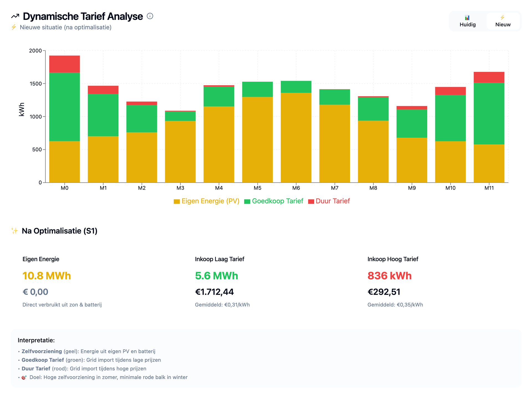
Task: Click the red segment of the M0 bar
Action: click(65, 64)
